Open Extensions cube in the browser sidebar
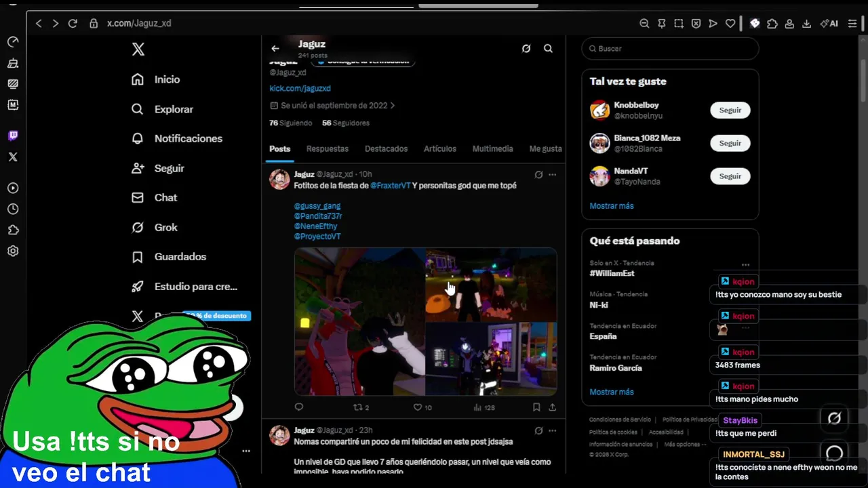The image size is (868, 488). tap(13, 230)
